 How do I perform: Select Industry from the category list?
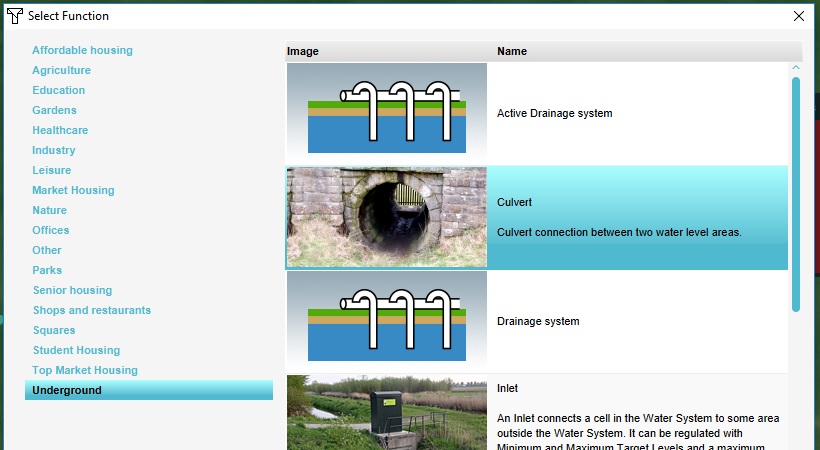tap(54, 150)
